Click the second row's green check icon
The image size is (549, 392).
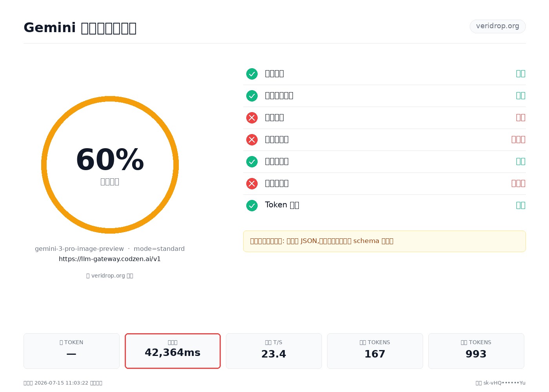(x=252, y=96)
